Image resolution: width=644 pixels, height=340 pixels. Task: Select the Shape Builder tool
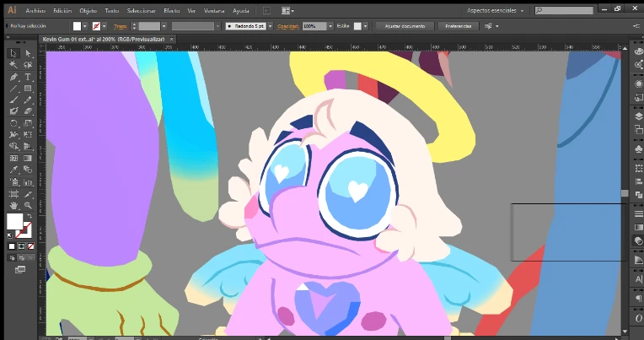click(x=13, y=146)
